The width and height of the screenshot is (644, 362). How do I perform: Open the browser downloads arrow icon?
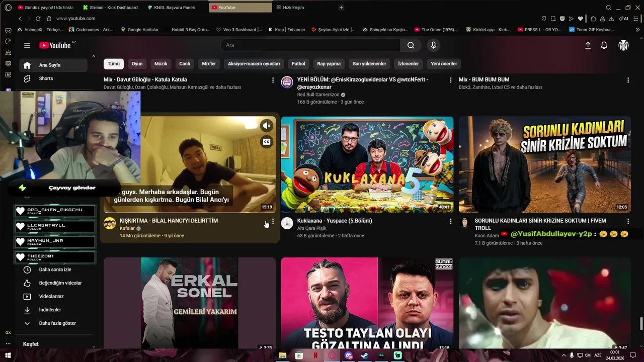(611, 19)
